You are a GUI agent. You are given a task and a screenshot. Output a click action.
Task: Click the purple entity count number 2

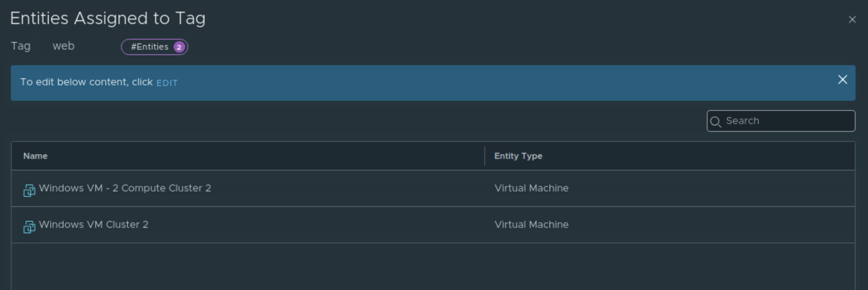pyautogui.click(x=179, y=47)
